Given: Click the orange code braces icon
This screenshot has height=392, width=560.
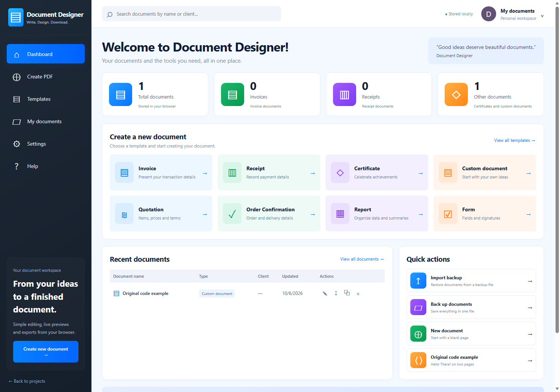Looking at the screenshot, I should pyautogui.click(x=418, y=360).
